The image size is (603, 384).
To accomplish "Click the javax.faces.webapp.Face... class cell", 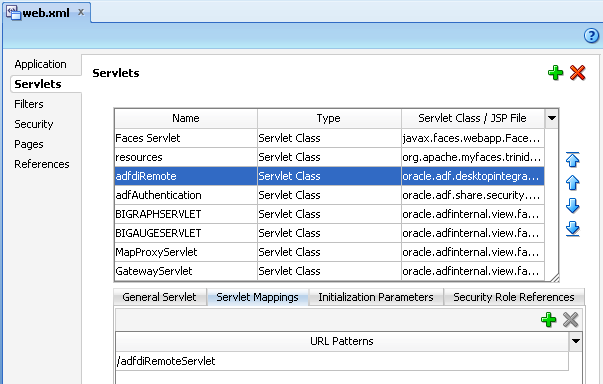I will coord(473,138).
